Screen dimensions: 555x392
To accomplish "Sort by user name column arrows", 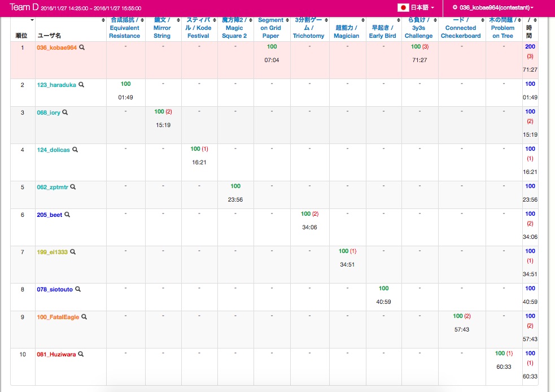I will (x=103, y=20).
